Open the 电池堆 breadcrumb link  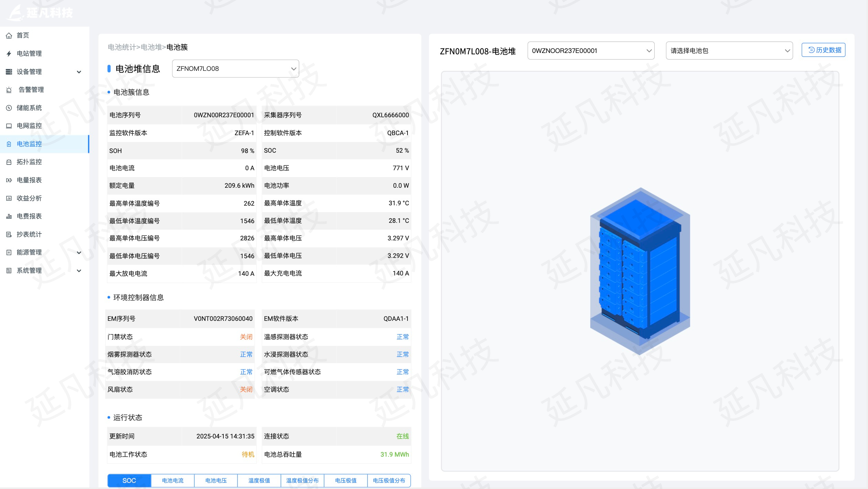point(151,47)
